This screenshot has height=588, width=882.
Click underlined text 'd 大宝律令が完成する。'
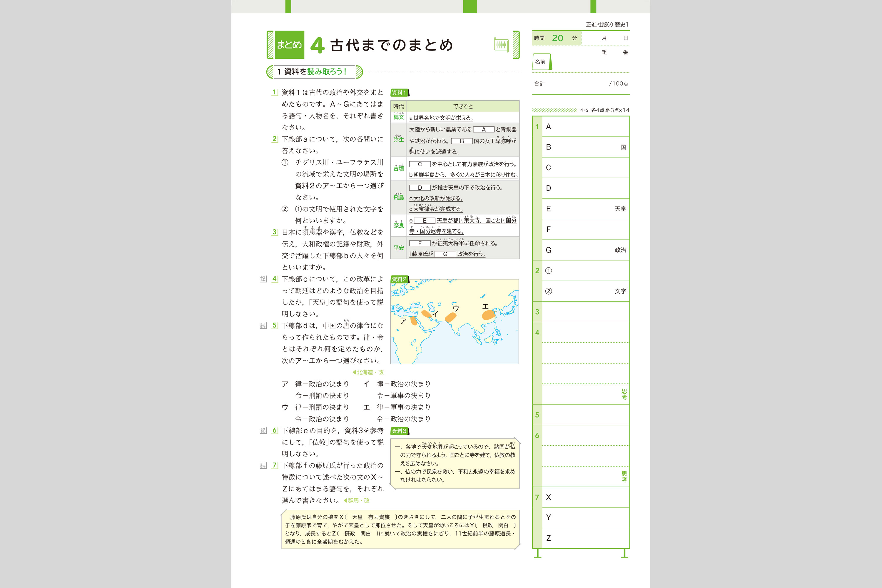(436, 209)
